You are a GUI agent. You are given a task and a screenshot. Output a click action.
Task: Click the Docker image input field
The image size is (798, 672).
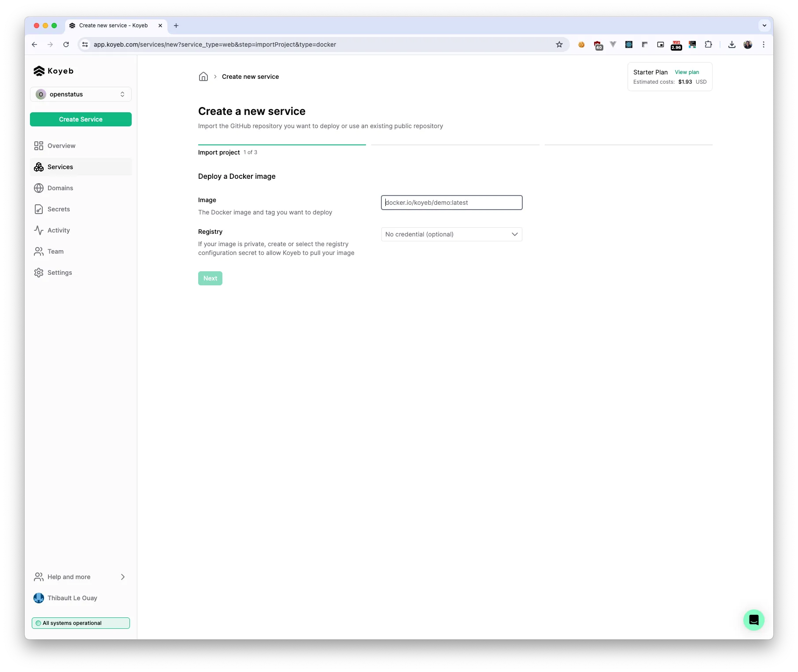coord(451,203)
